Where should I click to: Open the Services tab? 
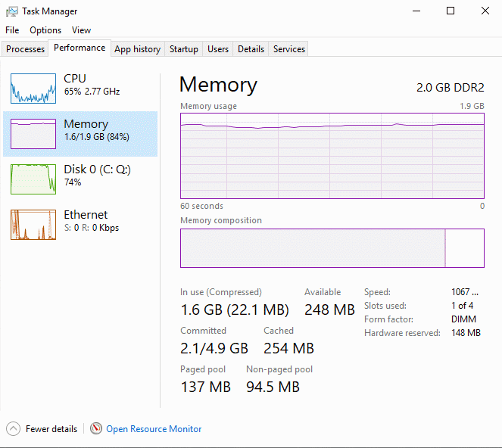[289, 49]
